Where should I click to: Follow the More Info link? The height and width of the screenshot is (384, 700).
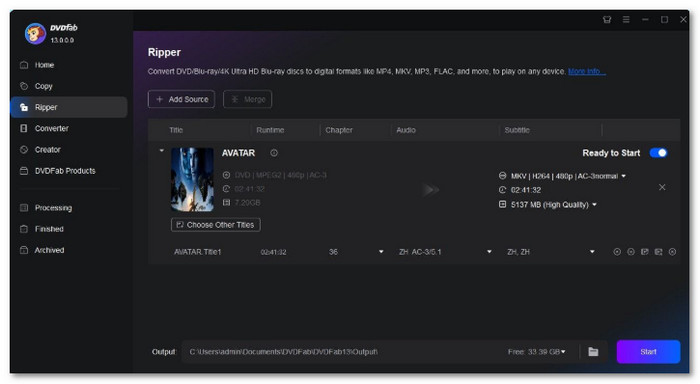587,71
